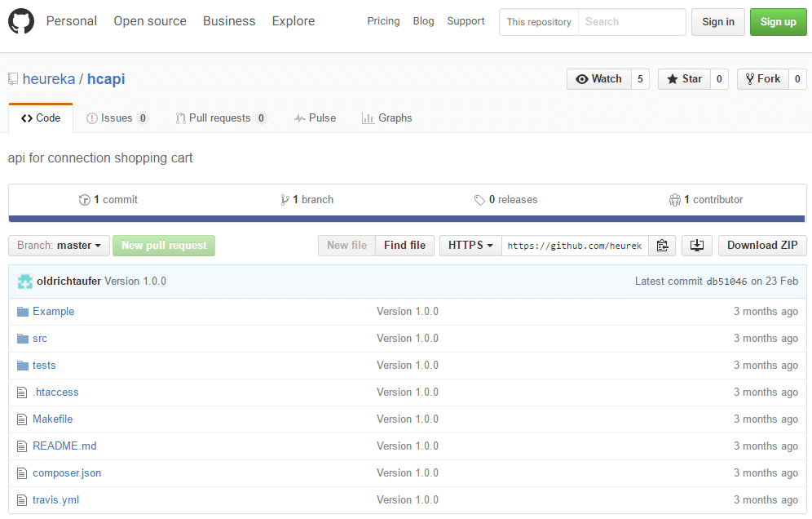Click the clone URL text field
Image resolution: width=812 pixels, height=519 pixels.
click(575, 246)
